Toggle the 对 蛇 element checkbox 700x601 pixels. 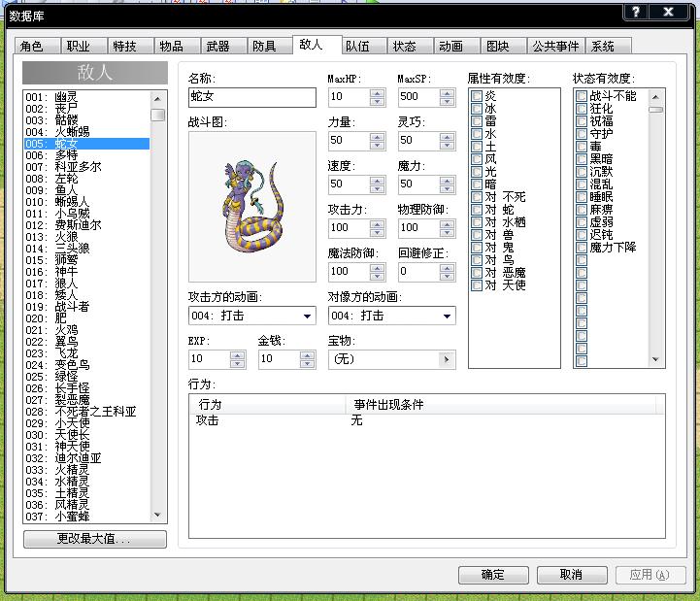477,210
